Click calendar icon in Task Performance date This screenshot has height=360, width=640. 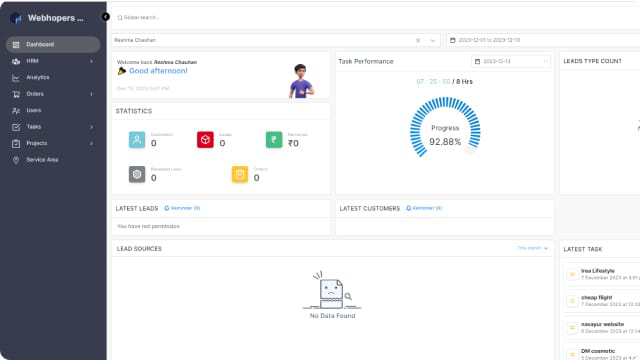pos(478,61)
